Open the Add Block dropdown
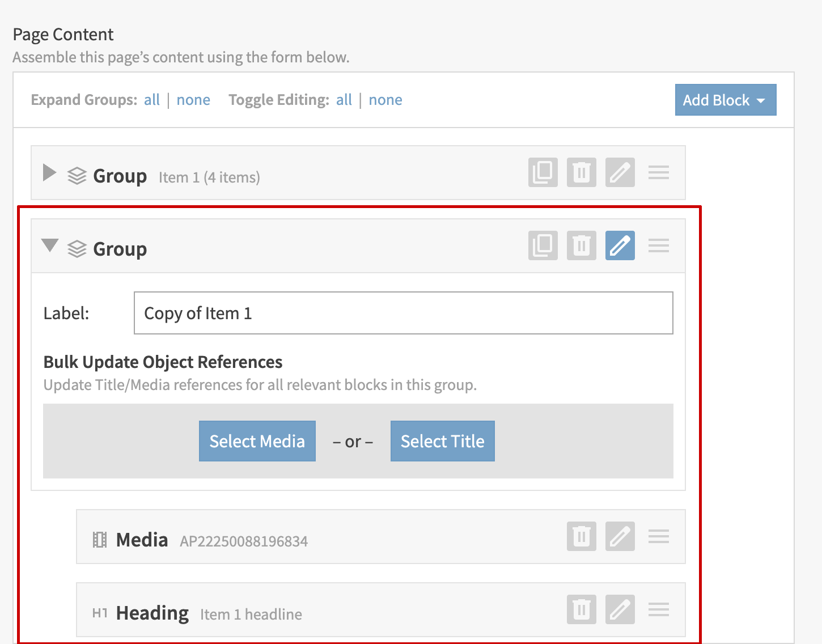Image resolution: width=822 pixels, height=644 pixels. (725, 100)
